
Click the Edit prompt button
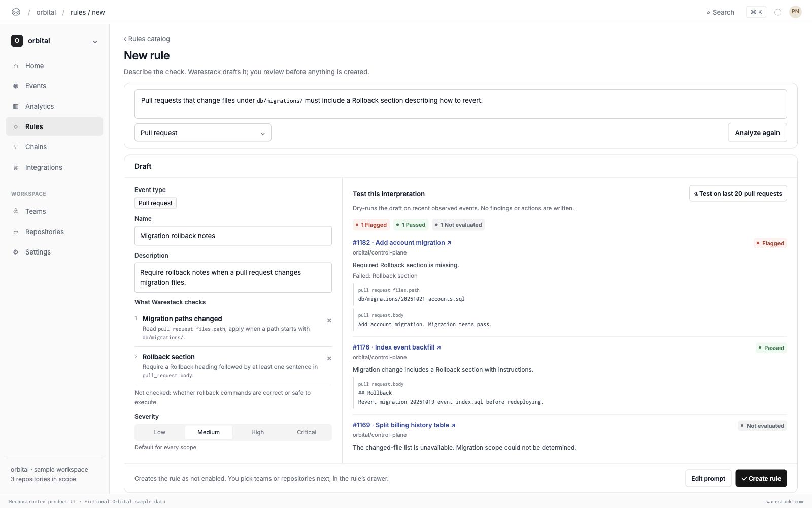point(708,479)
